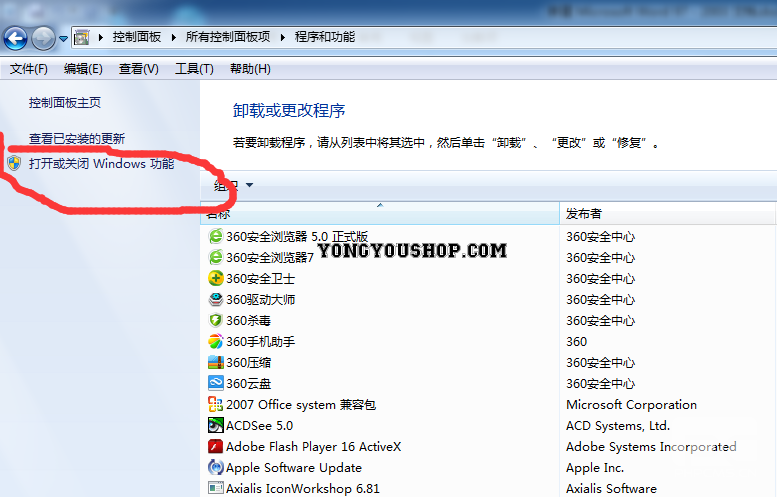This screenshot has width=777, height=497.
Task: Click the 360云盘 program name
Action: pos(248,384)
